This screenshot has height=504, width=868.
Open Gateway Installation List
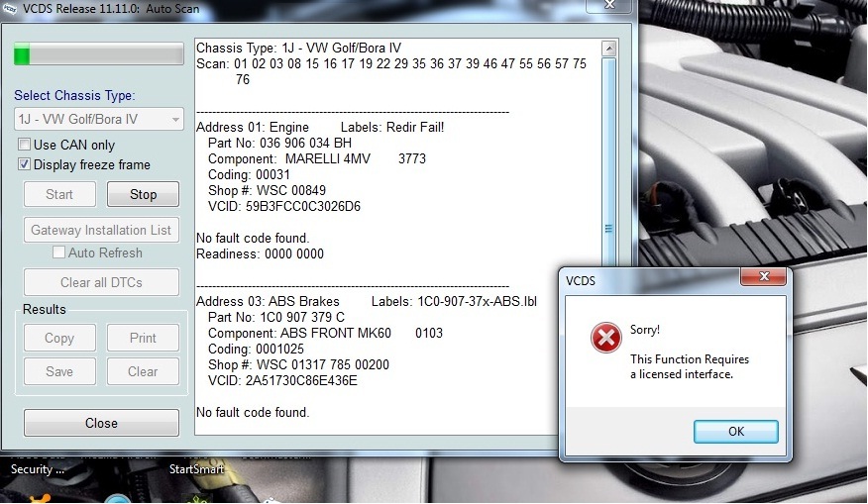[101, 230]
